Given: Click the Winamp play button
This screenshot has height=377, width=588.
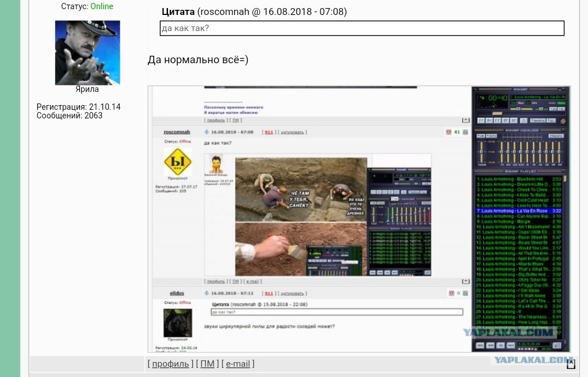Looking at the screenshot, I should point(490,120).
